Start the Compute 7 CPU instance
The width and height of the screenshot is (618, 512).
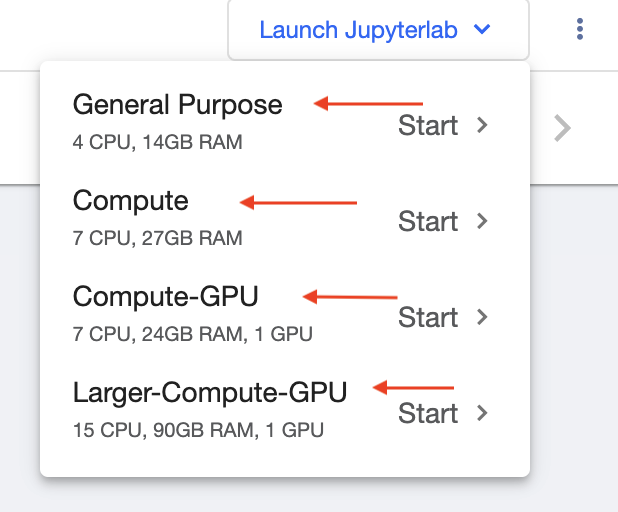428,221
